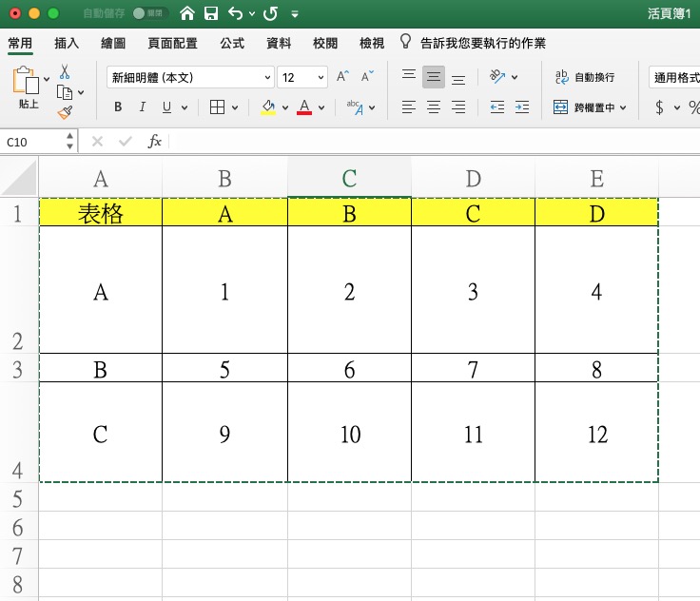Apply currency format dollar sign
The width and height of the screenshot is (700, 601).
[x=659, y=107]
